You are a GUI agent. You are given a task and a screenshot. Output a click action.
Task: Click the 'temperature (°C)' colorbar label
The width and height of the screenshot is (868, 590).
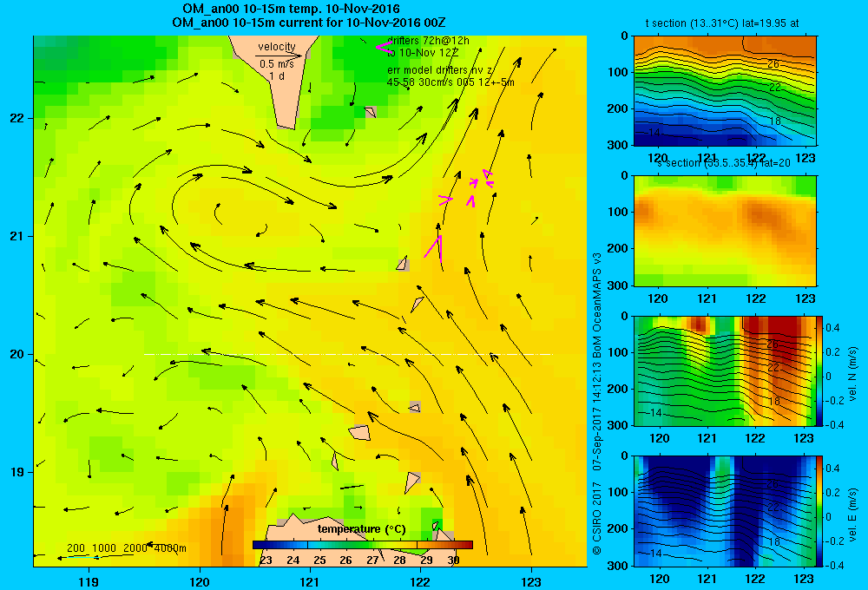click(361, 529)
